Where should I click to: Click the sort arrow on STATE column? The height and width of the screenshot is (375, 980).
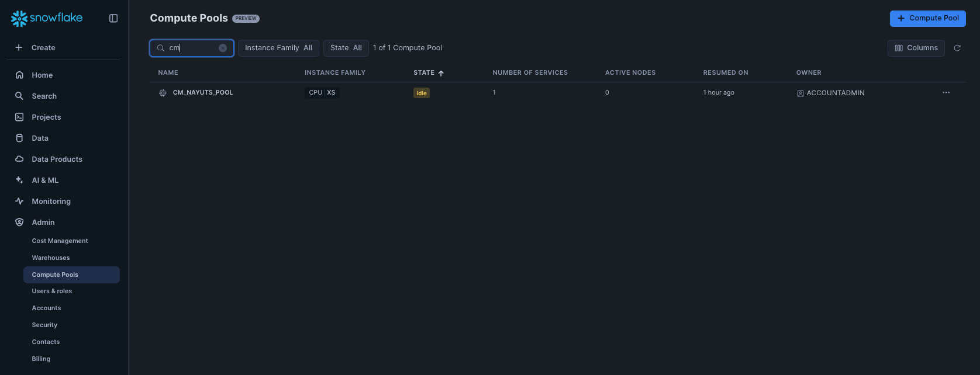click(441, 73)
